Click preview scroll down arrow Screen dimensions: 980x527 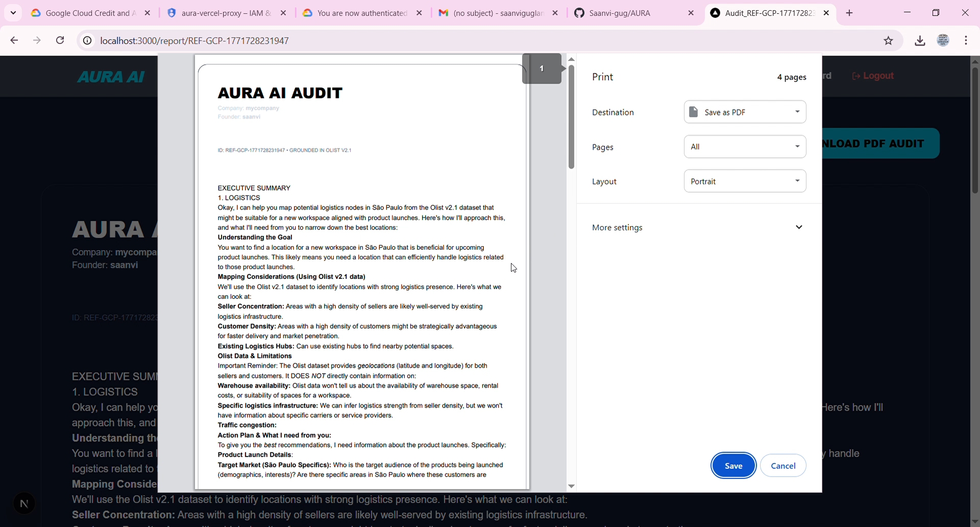pos(571,486)
